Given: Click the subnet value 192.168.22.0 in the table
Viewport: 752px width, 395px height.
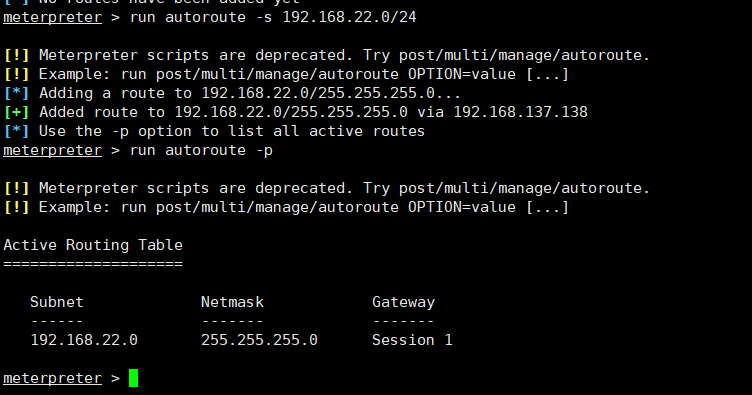Looking at the screenshot, I should [x=84, y=340].
